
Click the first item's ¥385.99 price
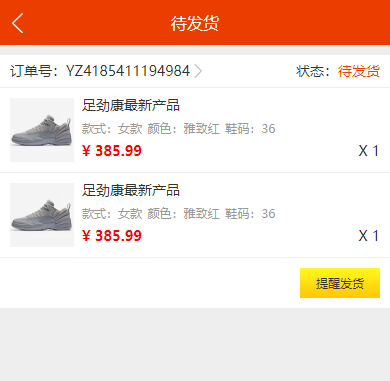(x=112, y=151)
